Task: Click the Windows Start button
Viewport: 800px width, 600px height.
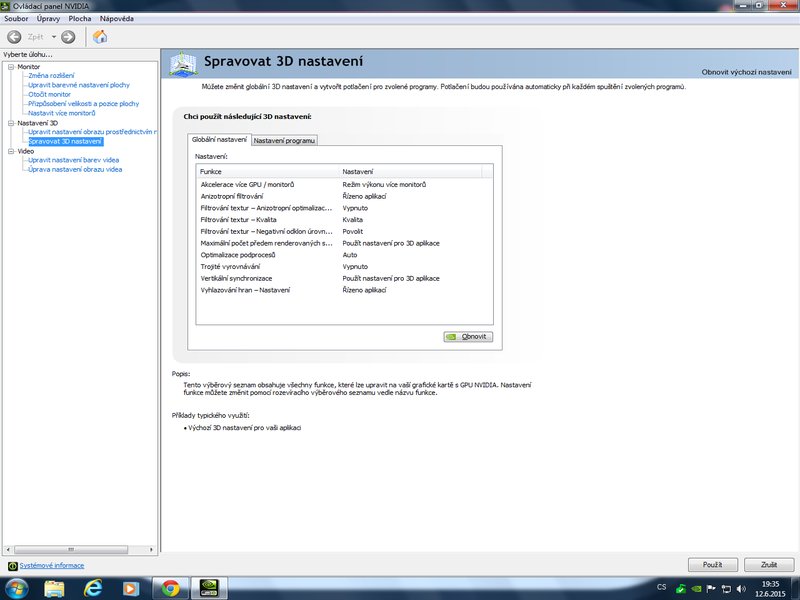Action: (17, 587)
